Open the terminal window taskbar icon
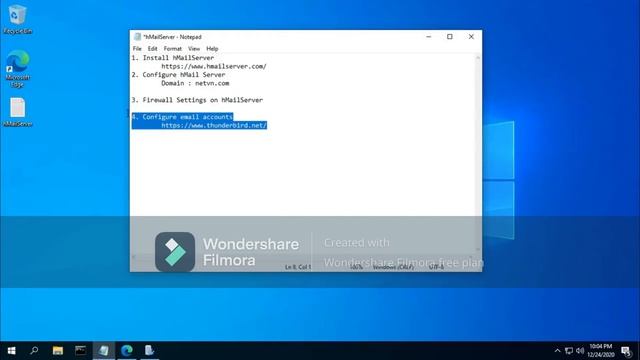 point(80,351)
